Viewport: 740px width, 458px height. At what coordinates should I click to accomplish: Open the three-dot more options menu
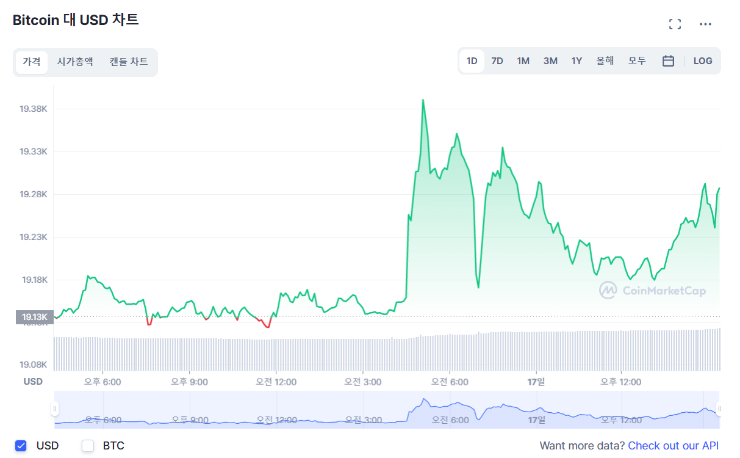pos(706,24)
